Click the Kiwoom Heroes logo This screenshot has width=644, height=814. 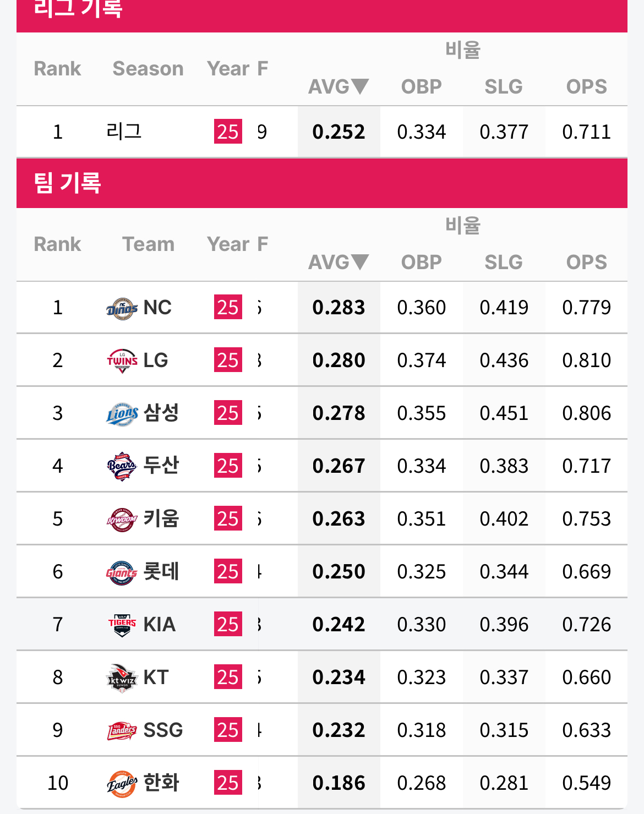[x=122, y=520]
